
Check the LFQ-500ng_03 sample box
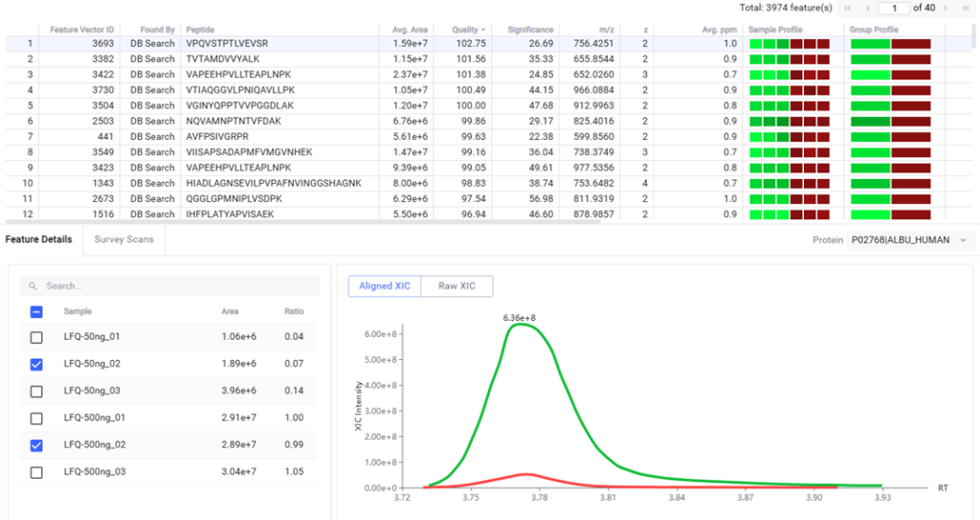pos(36,471)
